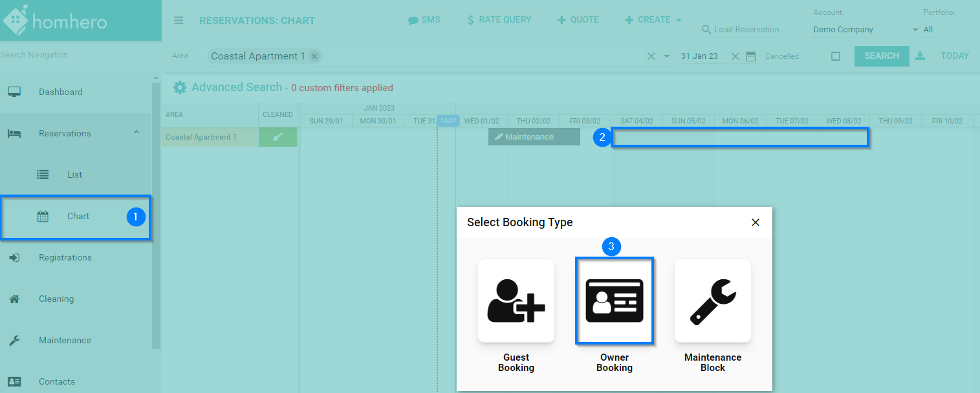Pick the Maintenance Block wrench icon
The image size is (980, 393).
pos(712,301)
